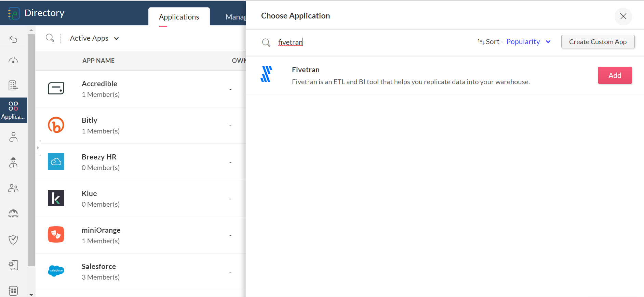Click the Breezy HR app name
Image resolution: width=644 pixels, height=297 pixels.
(x=99, y=157)
